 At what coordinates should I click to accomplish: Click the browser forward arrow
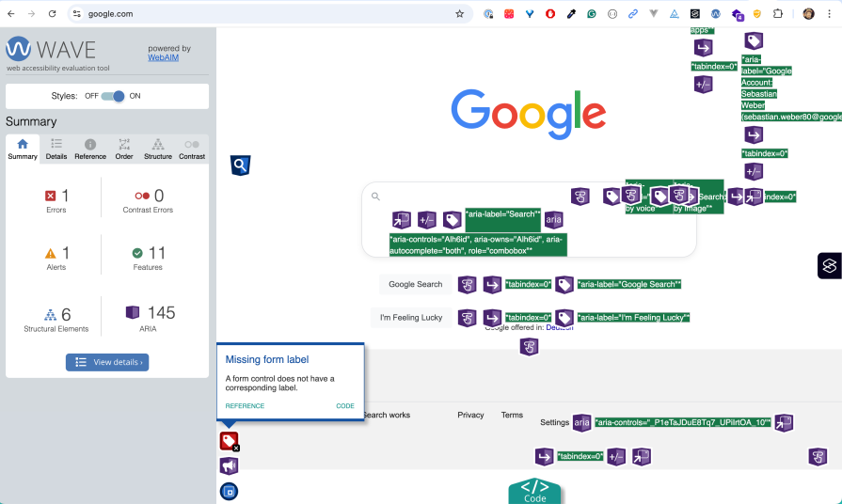pos(31,14)
